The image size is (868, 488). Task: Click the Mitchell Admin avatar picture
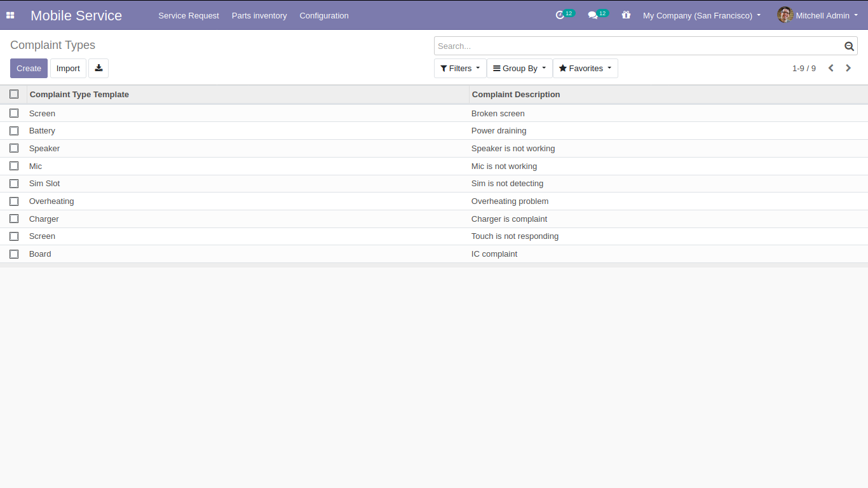coord(785,15)
